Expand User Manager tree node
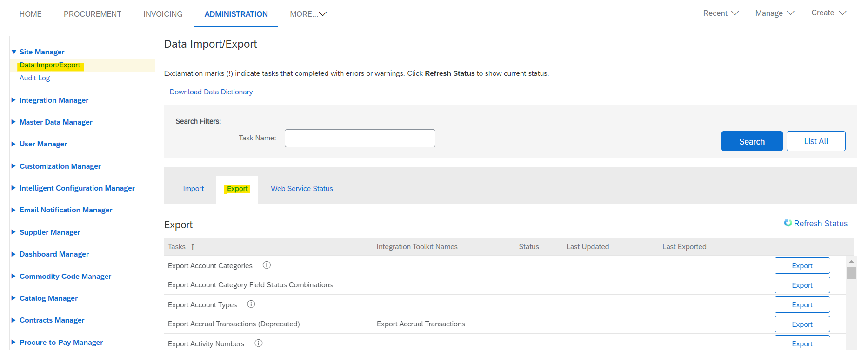Viewport: 868px width, 350px height. 13,144
